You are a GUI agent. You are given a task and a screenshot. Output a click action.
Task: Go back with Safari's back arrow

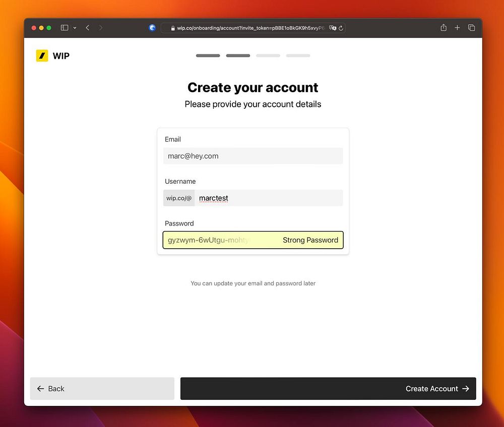coord(87,28)
